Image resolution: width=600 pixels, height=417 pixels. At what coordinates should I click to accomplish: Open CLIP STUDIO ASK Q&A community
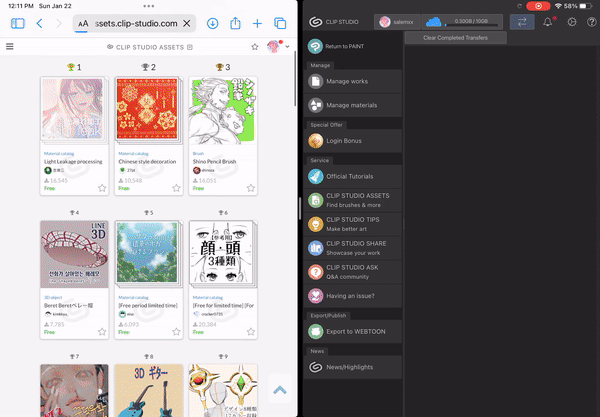pyautogui.click(x=352, y=272)
